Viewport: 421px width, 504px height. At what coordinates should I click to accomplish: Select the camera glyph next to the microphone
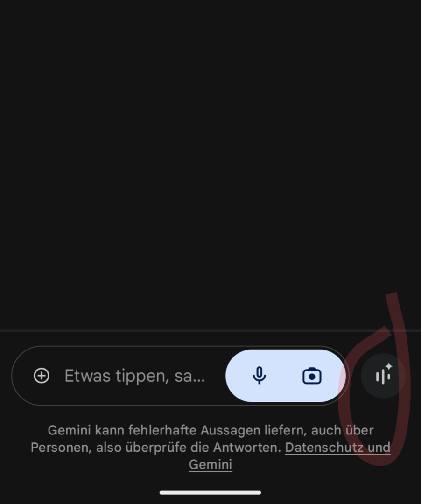(x=312, y=376)
